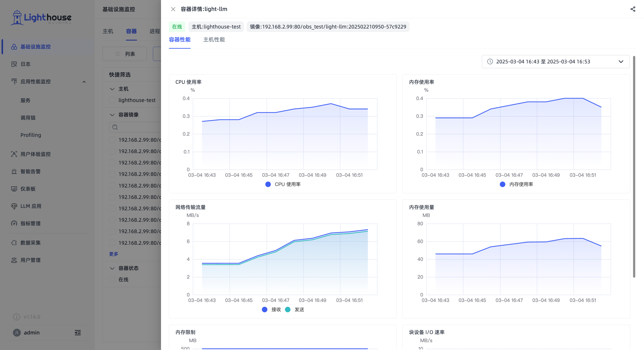The height and width of the screenshot is (350, 644).
Task: Click the 更多 link
Action: tap(113, 254)
